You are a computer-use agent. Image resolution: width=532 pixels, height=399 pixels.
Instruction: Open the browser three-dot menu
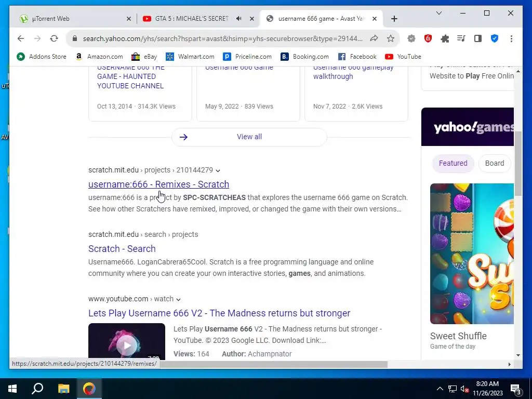(511, 38)
